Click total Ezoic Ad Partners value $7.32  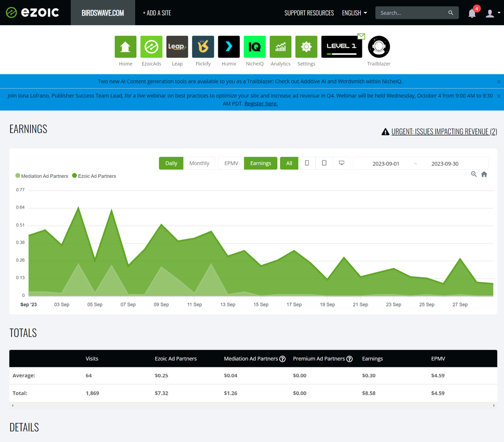point(162,393)
